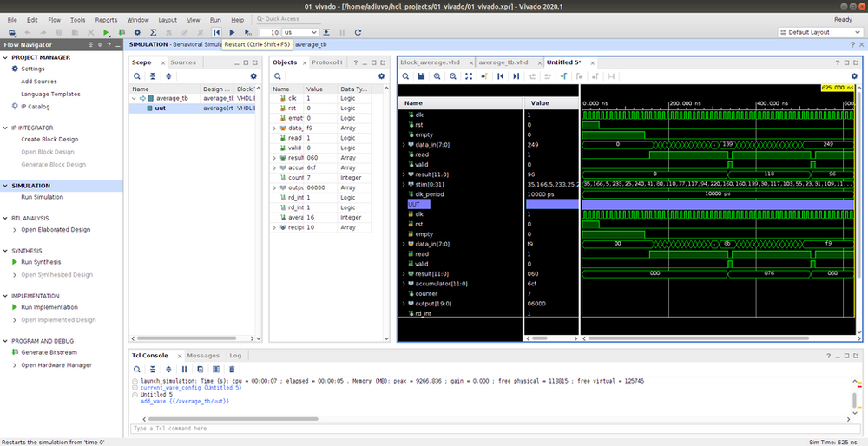Click the Relaunch Simulation icon in toolbar

358,32
